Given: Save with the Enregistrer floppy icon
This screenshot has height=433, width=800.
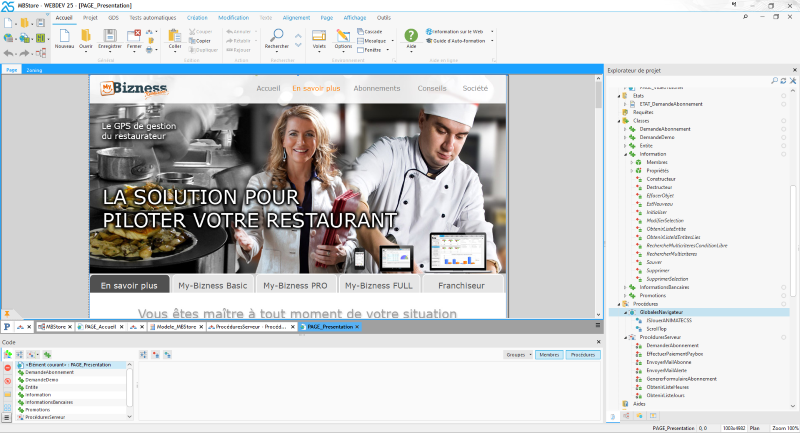Looking at the screenshot, I should tap(110, 36).
